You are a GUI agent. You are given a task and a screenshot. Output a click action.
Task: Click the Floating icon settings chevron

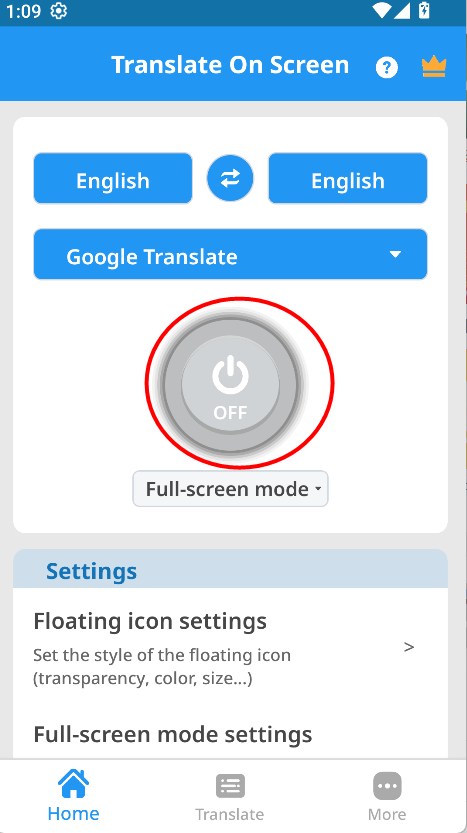(409, 647)
